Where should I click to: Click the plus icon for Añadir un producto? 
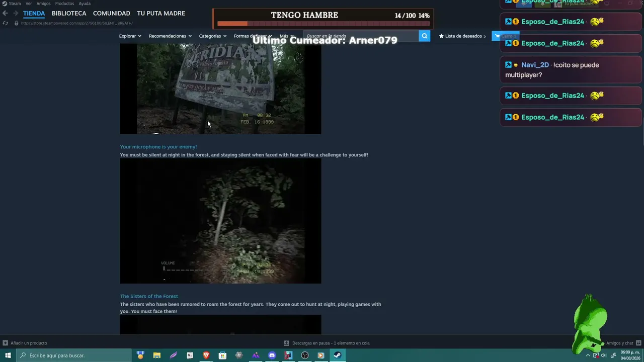6,343
